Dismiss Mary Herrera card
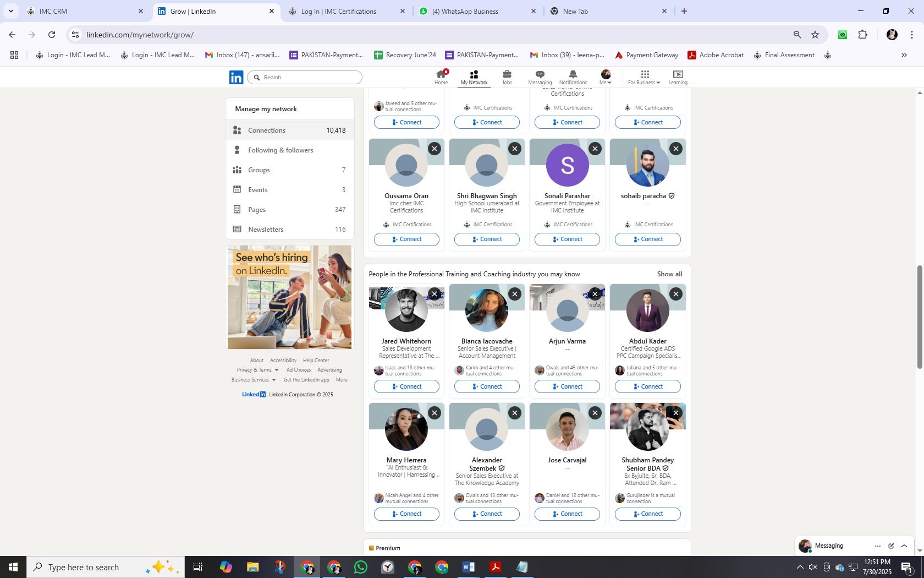 pos(435,413)
